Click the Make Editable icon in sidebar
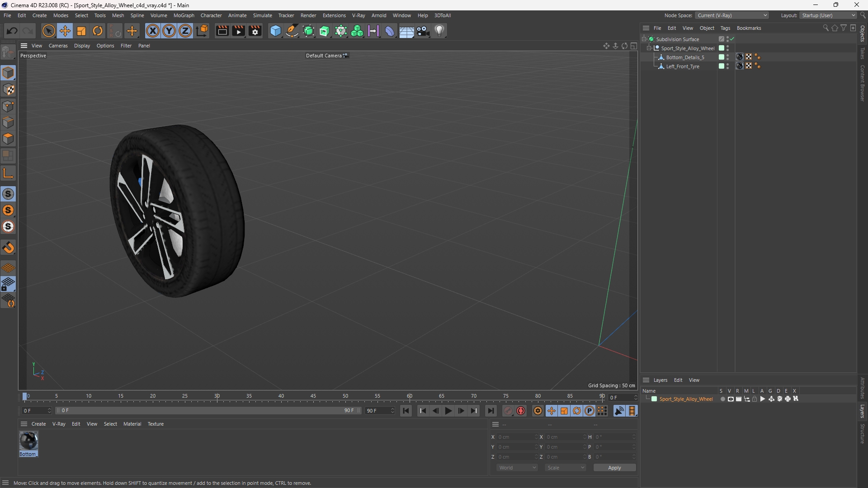868x488 pixels. pyautogui.click(x=8, y=53)
